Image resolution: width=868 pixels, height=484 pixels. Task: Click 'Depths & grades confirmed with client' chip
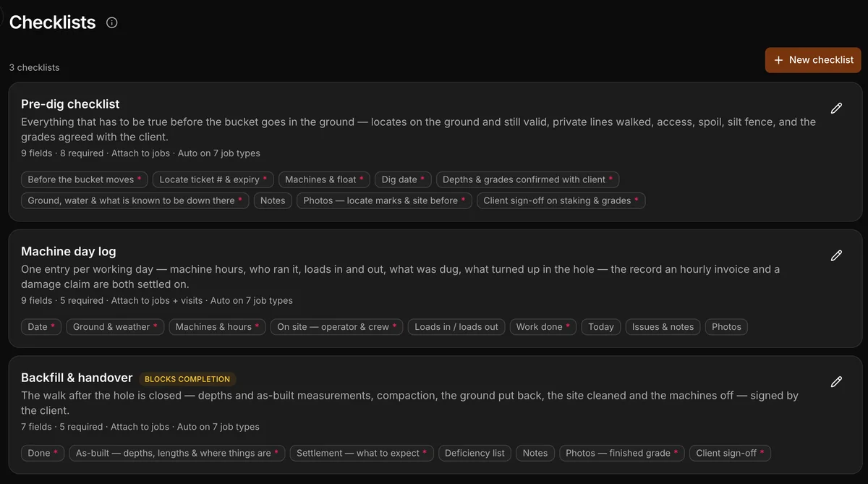527,179
